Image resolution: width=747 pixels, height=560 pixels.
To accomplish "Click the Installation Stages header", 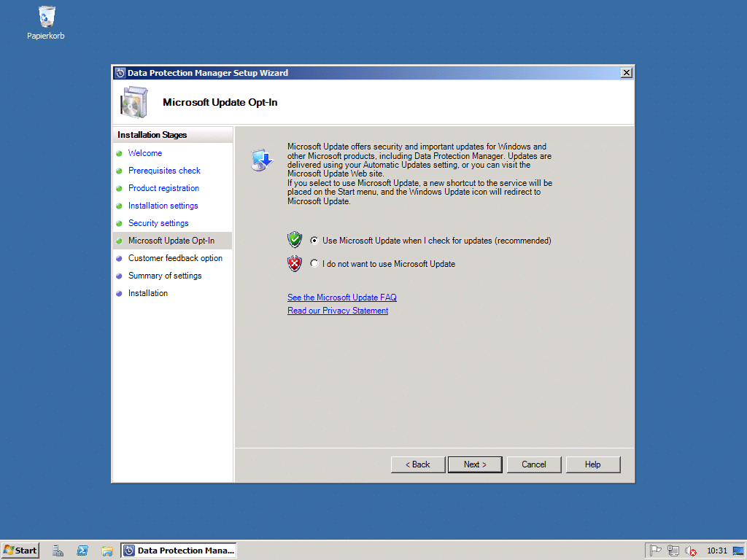I will (152, 135).
